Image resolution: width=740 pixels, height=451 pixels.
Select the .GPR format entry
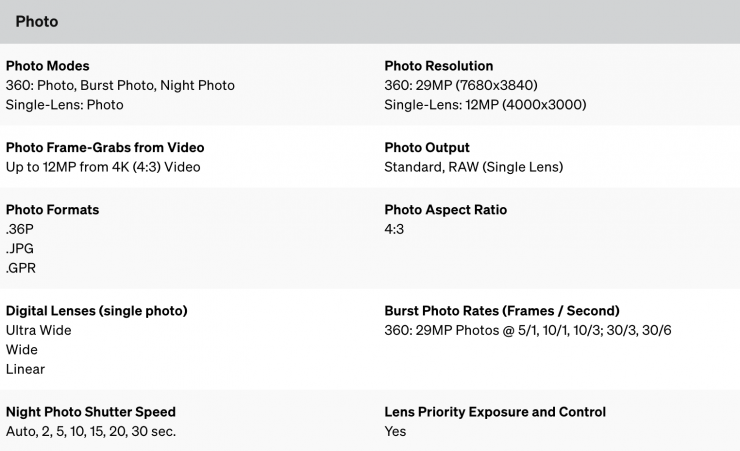click(x=22, y=268)
